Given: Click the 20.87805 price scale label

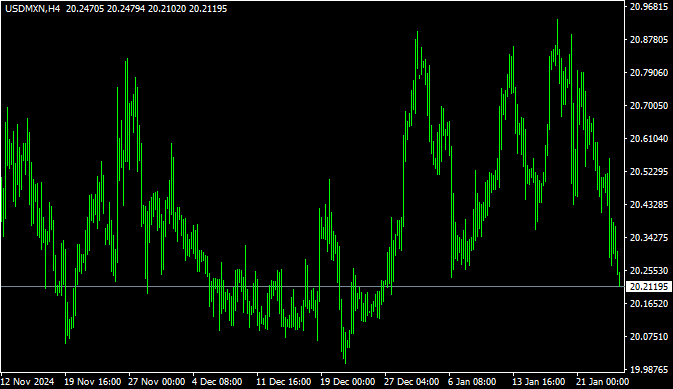Looking at the screenshot, I should (649, 40).
